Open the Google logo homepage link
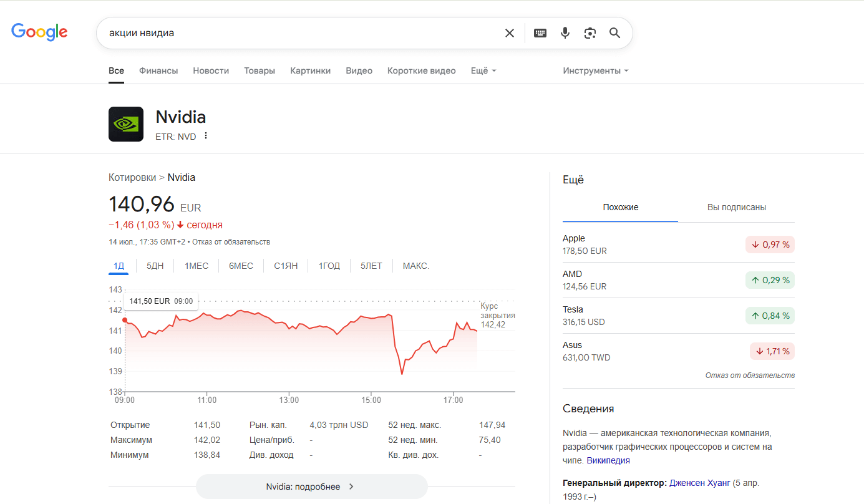864x504 pixels. click(39, 32)
